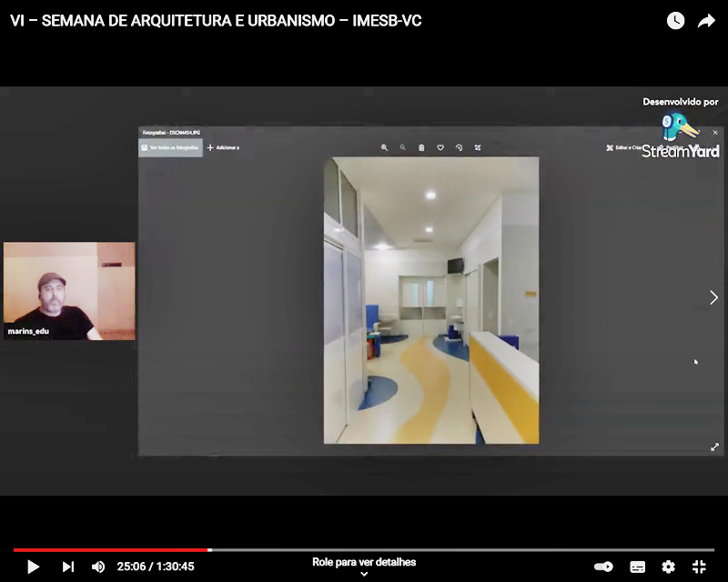Open 'Editar e Criar' in Photos
Screen dimensions: 728x582
pyautogui.click(x=624, y=147)
